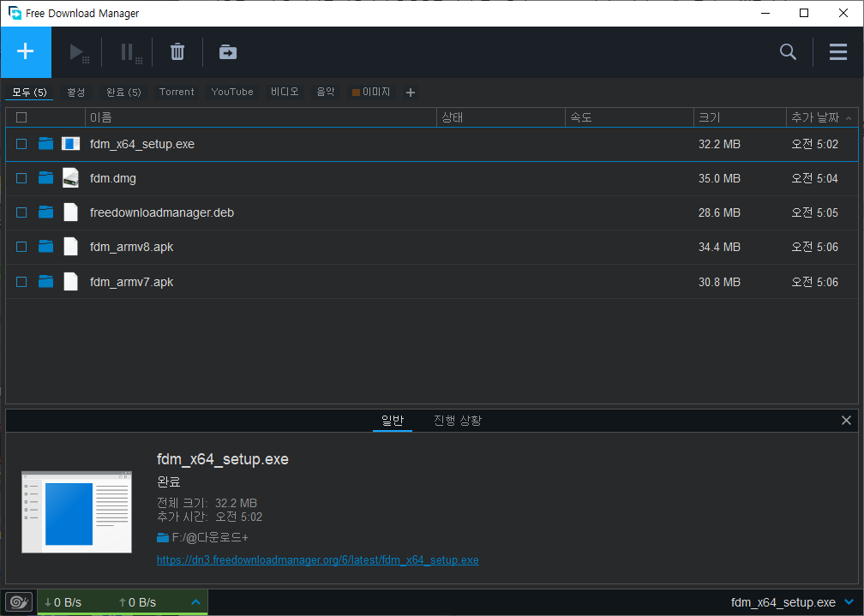Viewport: 864px width, 616px height.
Task: Click the file icon of freedownloadmanager.deb
Action: [x=70, y=212]
